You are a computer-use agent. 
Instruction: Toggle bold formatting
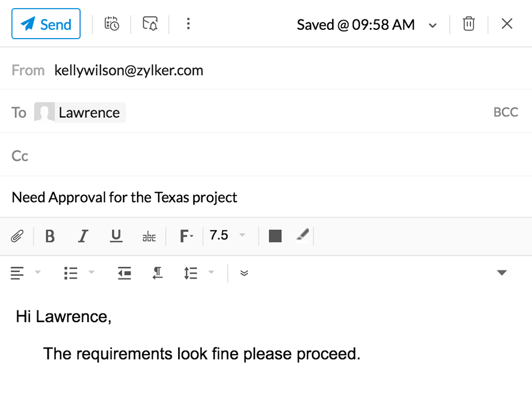click(x=50, y=236)
